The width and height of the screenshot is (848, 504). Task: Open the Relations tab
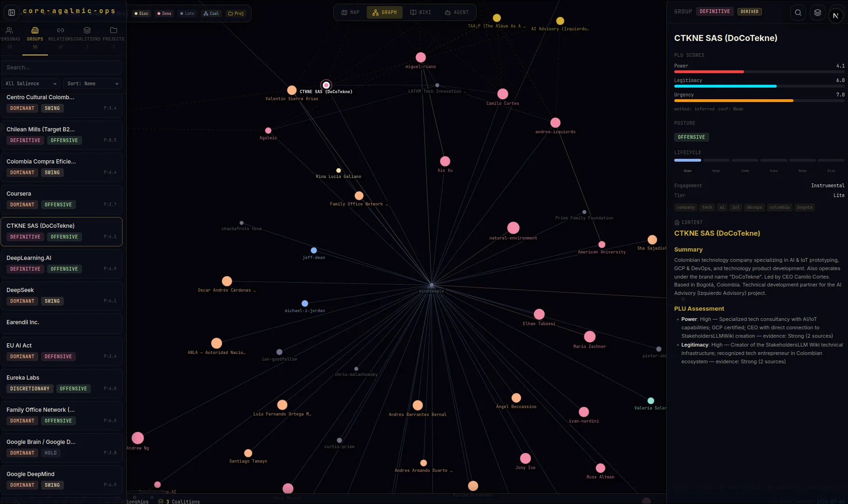coord(61,38)
